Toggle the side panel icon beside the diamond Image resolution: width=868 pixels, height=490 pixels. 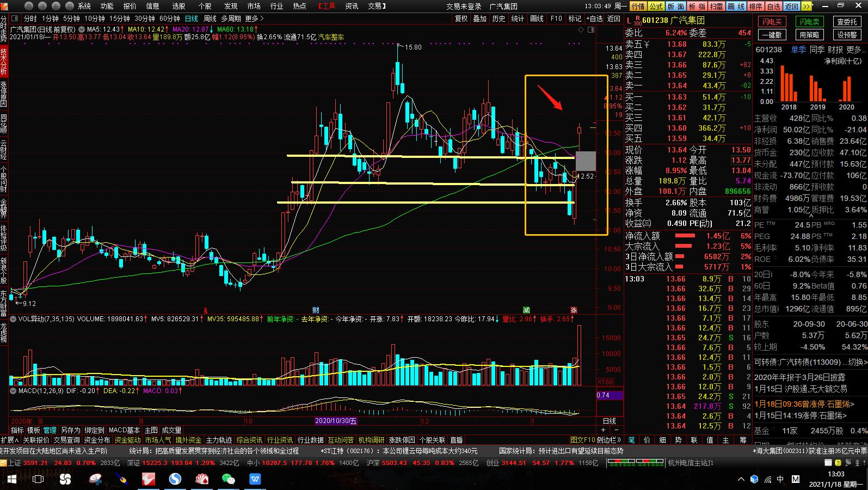click(592, 29)
